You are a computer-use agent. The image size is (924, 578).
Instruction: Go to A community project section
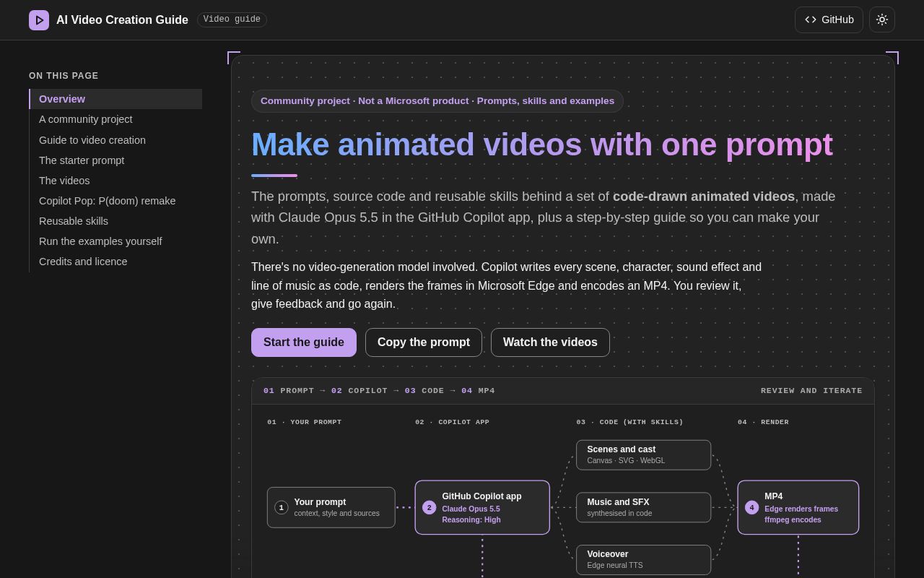(x=115, y=119)
